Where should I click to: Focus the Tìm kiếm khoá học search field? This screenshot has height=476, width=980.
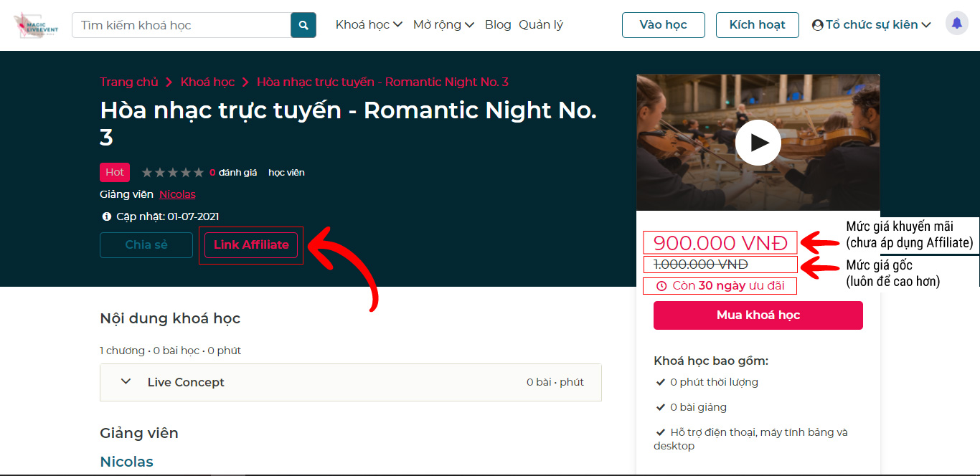pos(182,25)
